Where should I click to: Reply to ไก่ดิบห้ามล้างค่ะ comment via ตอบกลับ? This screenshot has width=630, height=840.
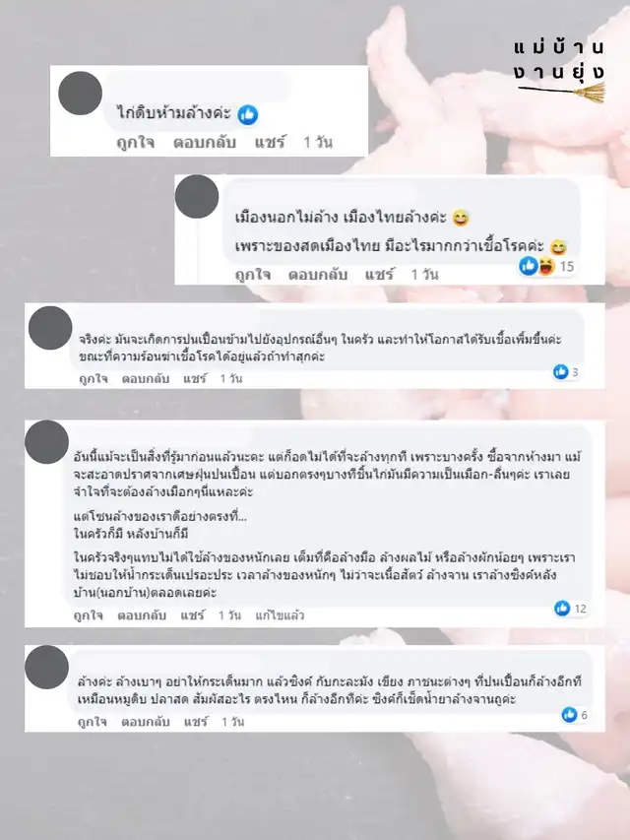point(205,142)
